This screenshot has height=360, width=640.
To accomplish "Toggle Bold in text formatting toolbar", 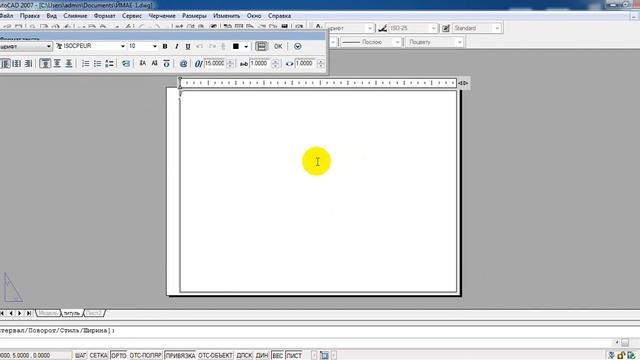I will tap(165, 47).
